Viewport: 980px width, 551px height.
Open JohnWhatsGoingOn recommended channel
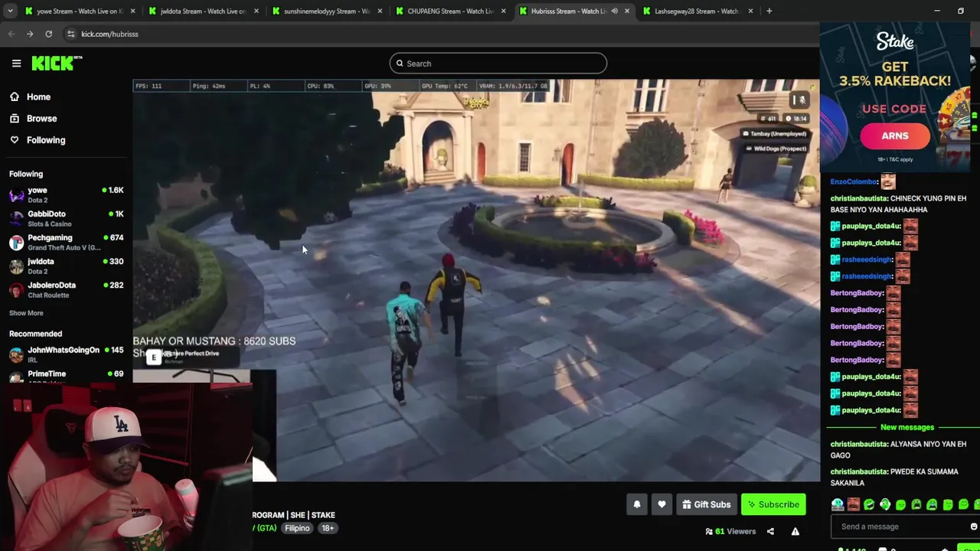point(66,354)
